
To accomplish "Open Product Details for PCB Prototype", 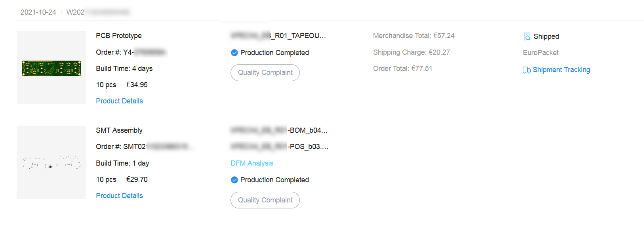I will pos(119,101).
